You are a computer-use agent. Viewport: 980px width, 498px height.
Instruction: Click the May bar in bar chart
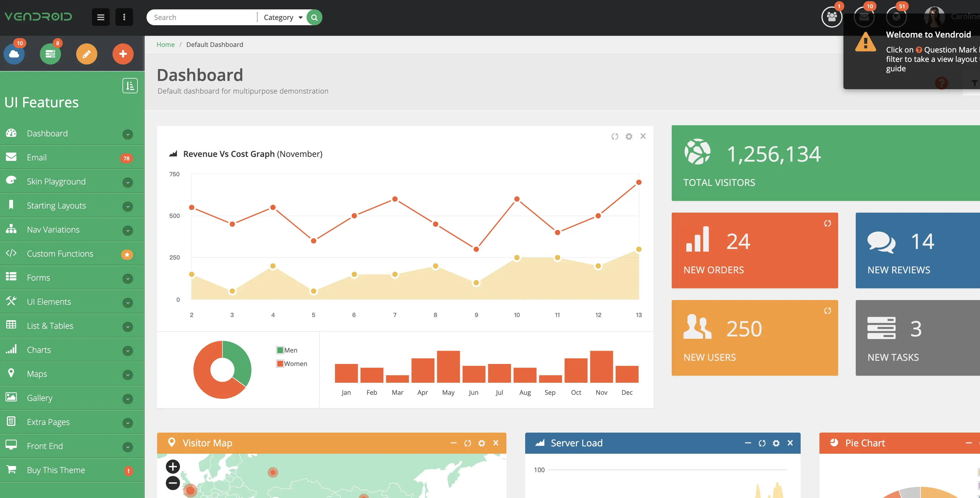click(448, 367)
